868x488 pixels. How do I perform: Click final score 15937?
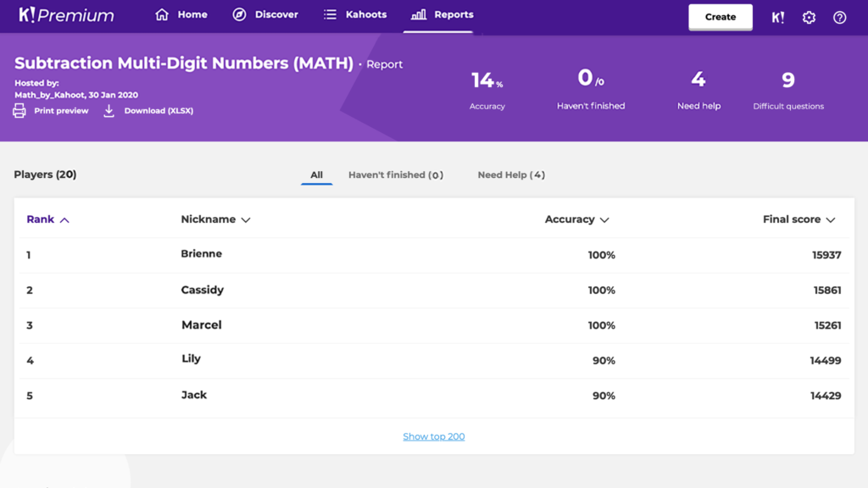(x=826, y=255)
